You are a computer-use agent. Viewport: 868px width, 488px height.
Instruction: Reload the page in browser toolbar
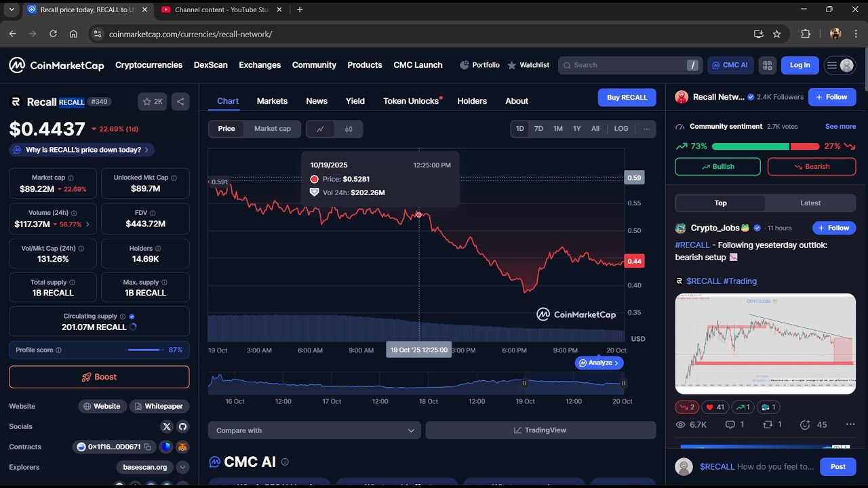(53, 34)
